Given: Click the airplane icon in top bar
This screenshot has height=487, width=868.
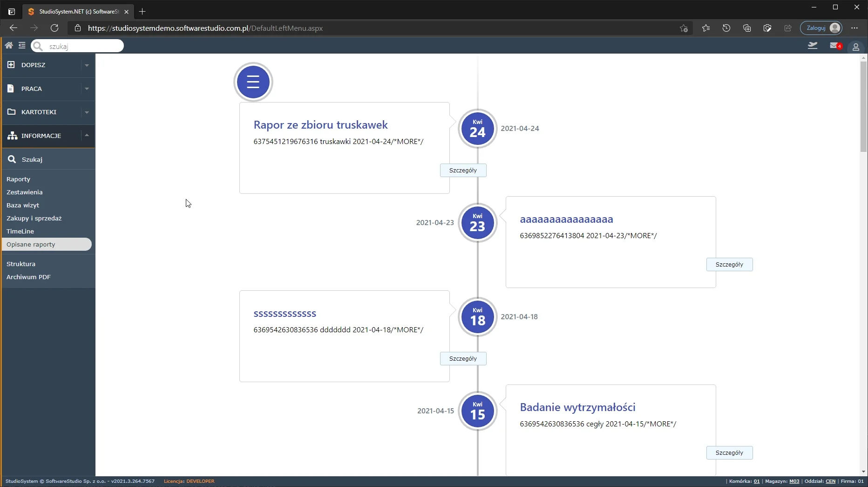Looking at the screenshot, I should [813, 46].
